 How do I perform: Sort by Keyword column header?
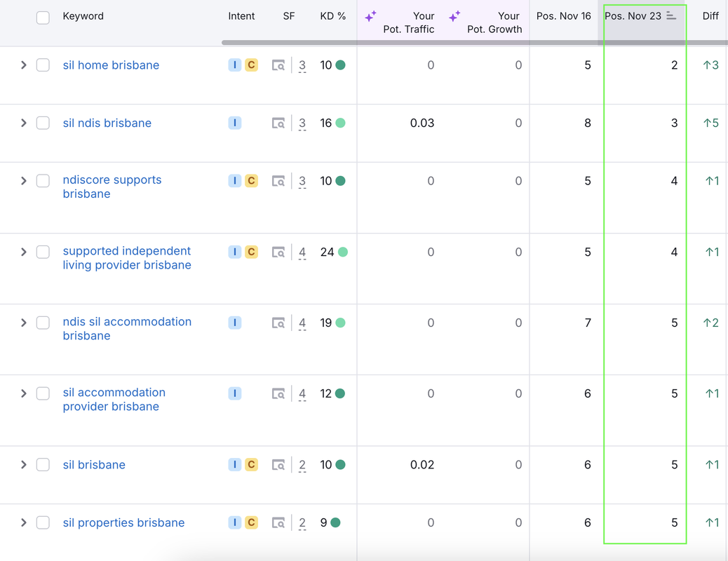pos(83,16)
